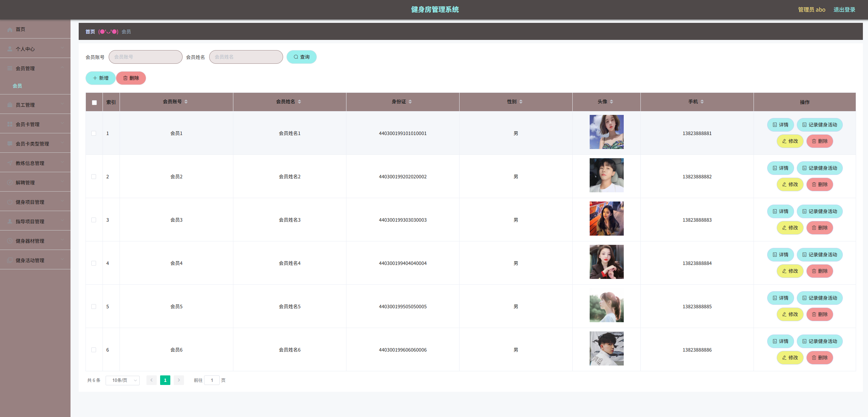Image resolution: width=868 pixels, height=417 pixels.
Task: Open 详情 for 会员1
Action: tap(780, 125)
